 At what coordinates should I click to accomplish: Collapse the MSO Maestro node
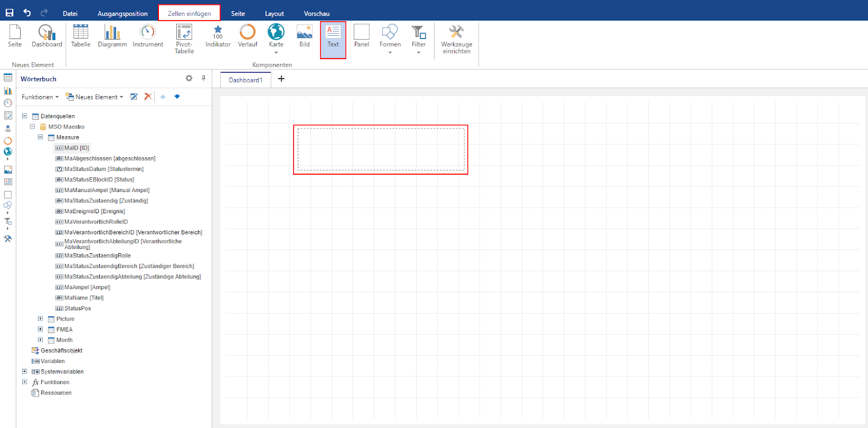[x=32, y=126]
